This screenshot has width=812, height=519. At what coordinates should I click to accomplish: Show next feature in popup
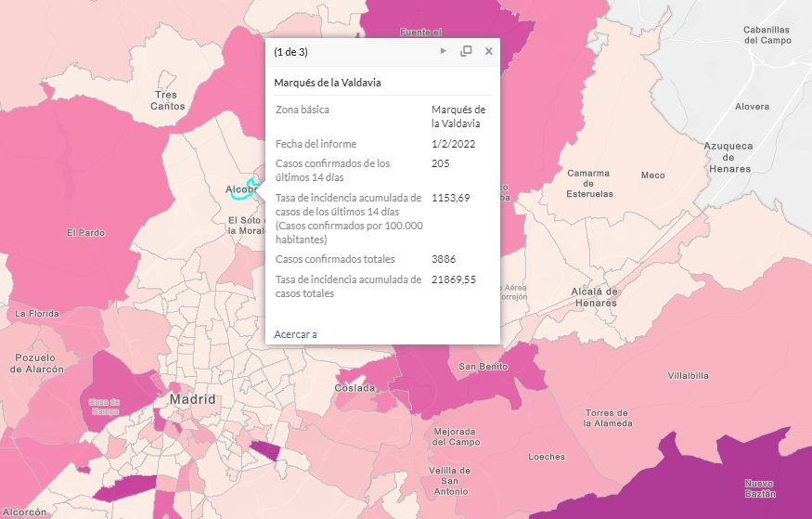click(443, 51)
